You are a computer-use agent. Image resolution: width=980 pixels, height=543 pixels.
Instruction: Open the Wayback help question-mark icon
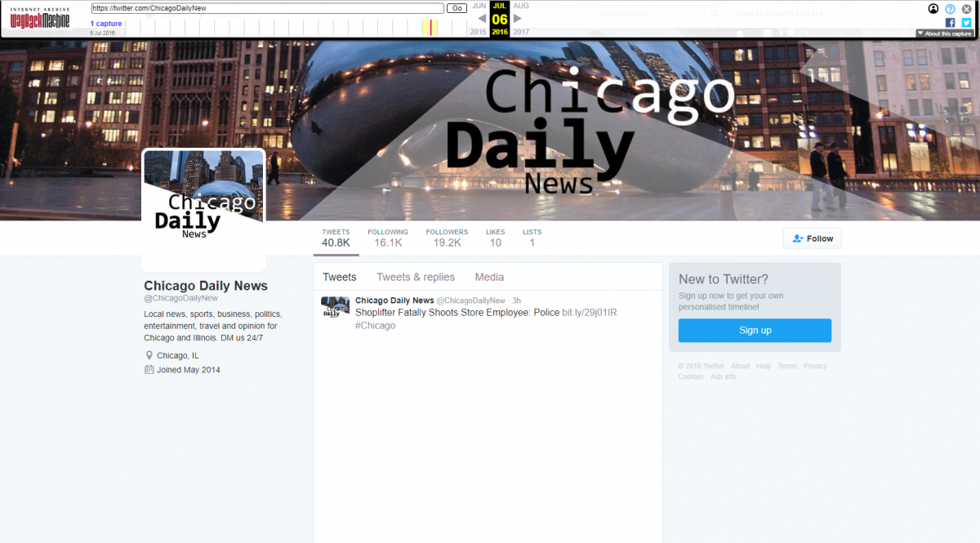[x=950, y=9]
